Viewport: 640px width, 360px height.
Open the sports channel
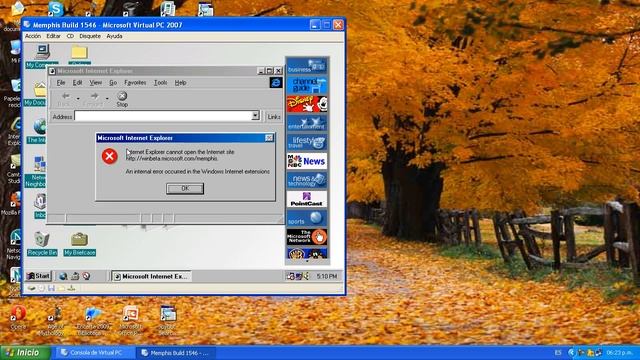click(x=307, y=218)
